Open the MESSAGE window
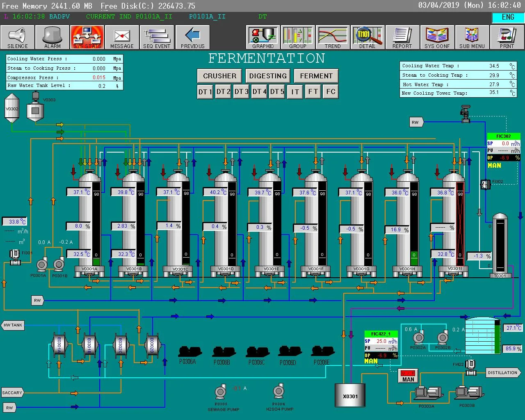The image size is (525, 420). coord(122,37)
